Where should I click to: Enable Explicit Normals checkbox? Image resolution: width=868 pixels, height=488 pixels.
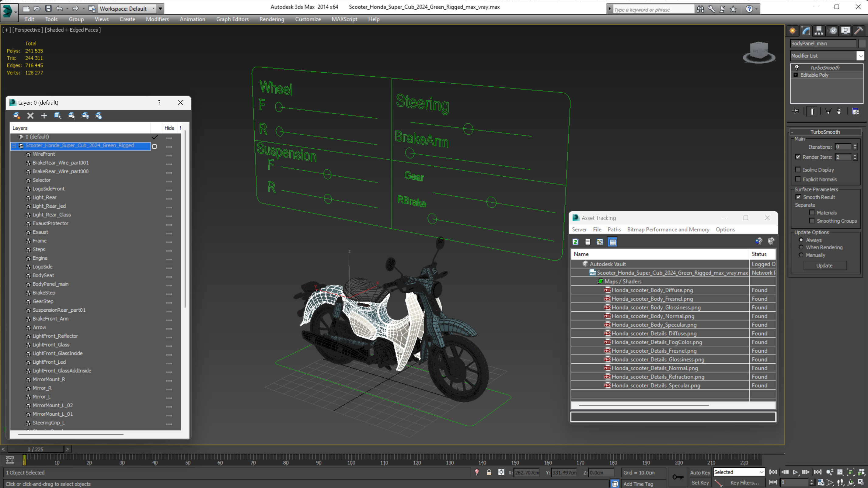pos(798,179)
